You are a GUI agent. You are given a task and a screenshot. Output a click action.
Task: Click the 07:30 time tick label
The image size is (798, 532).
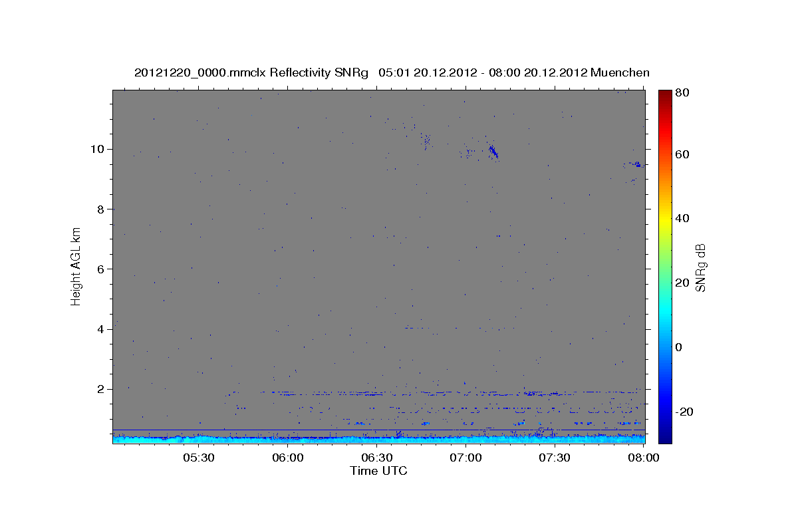(x=555, y=458)
